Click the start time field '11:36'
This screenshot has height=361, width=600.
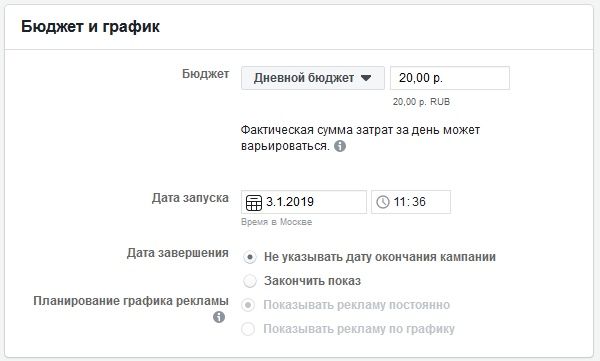(x=411, y=202)
